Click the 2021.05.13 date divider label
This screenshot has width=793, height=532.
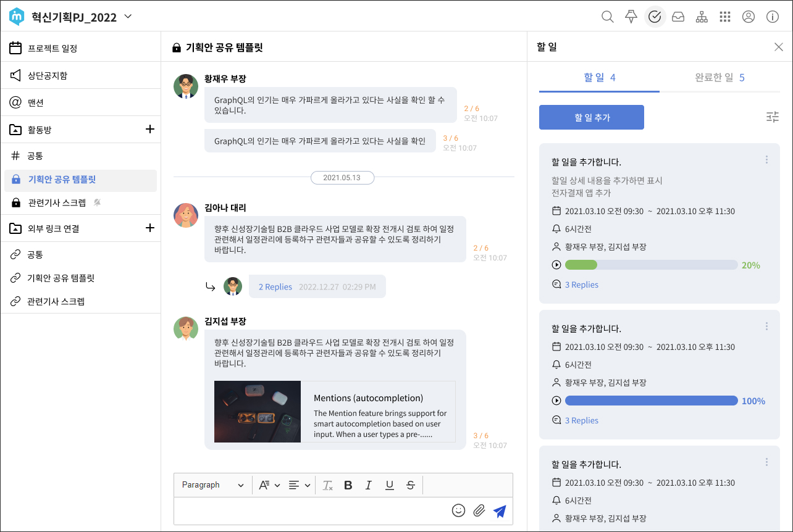342,177
